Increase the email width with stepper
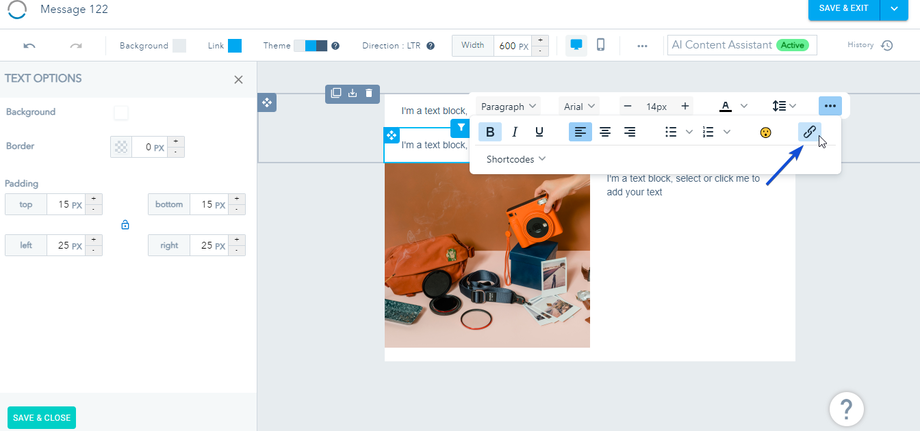 click(540, 40)
